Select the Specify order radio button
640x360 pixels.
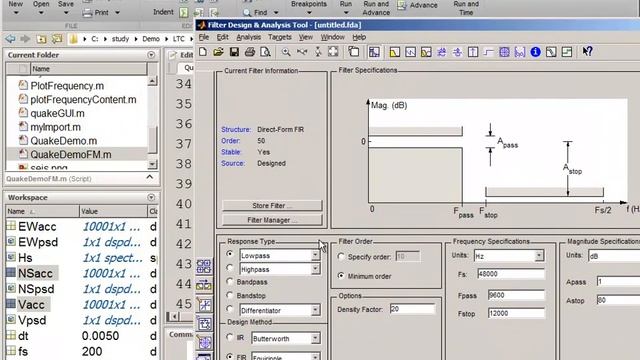[x=341, y=257]
